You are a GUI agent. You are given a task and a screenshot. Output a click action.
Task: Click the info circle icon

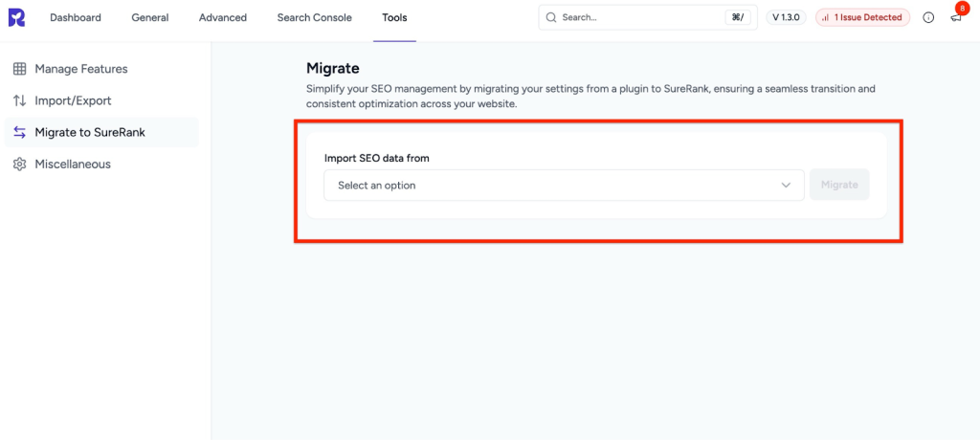pyautogui.click(x=928, y=17)
